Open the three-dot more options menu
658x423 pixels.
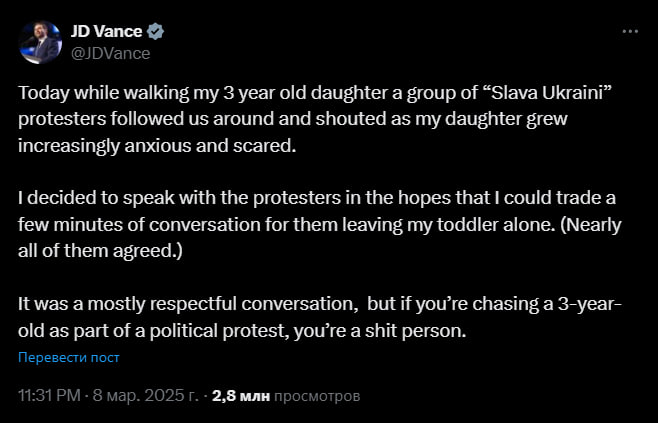(x=630, y=31)
